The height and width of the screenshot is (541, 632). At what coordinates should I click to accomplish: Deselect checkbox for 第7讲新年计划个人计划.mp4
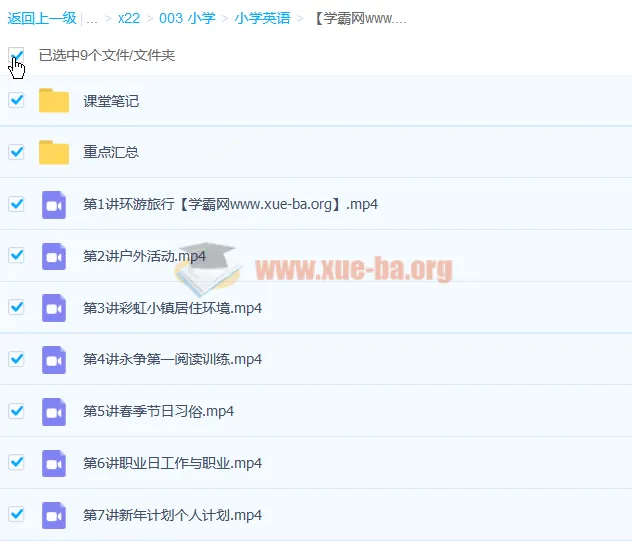click(16, 515)
